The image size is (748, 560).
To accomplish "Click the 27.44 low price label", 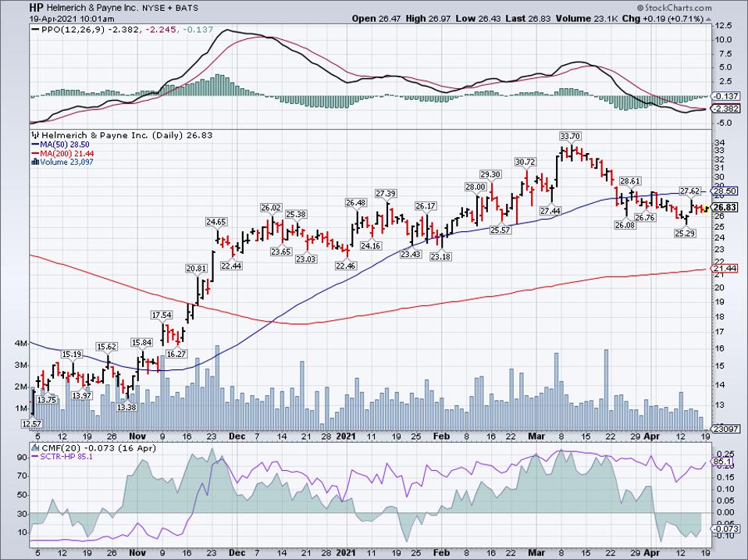I will (x=550, y=210).
